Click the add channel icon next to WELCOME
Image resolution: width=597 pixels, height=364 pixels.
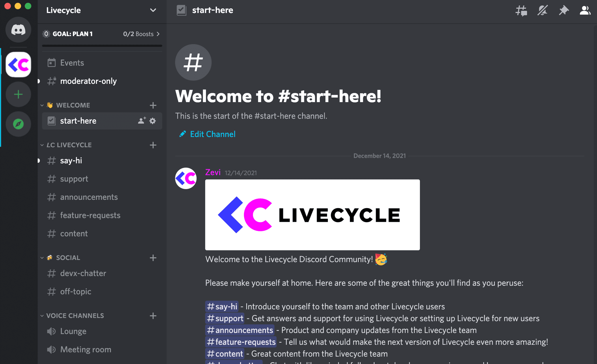point(153,105)
